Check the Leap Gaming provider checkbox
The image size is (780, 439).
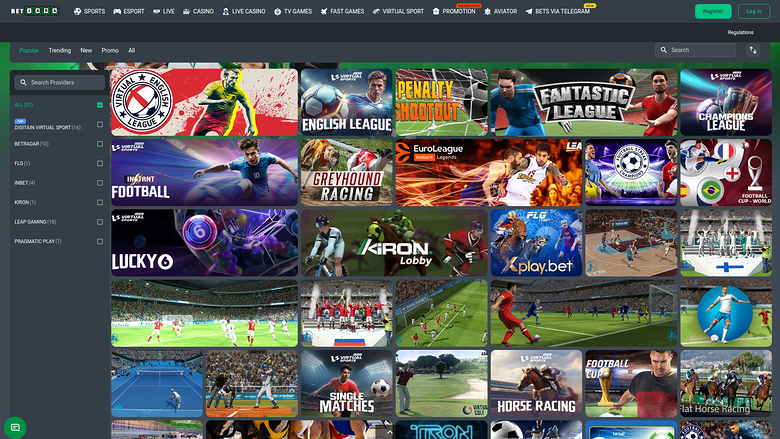pos(100,222)
